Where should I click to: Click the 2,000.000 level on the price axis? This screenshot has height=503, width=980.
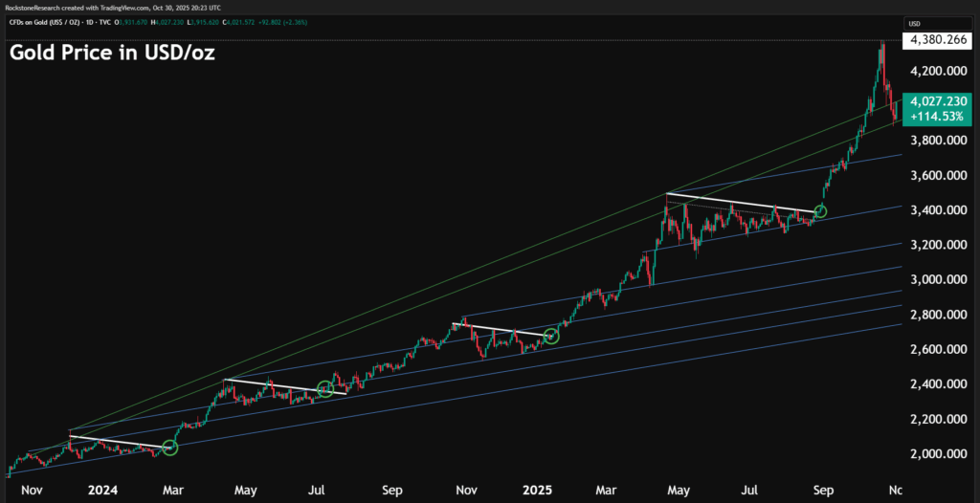(938, 453)
